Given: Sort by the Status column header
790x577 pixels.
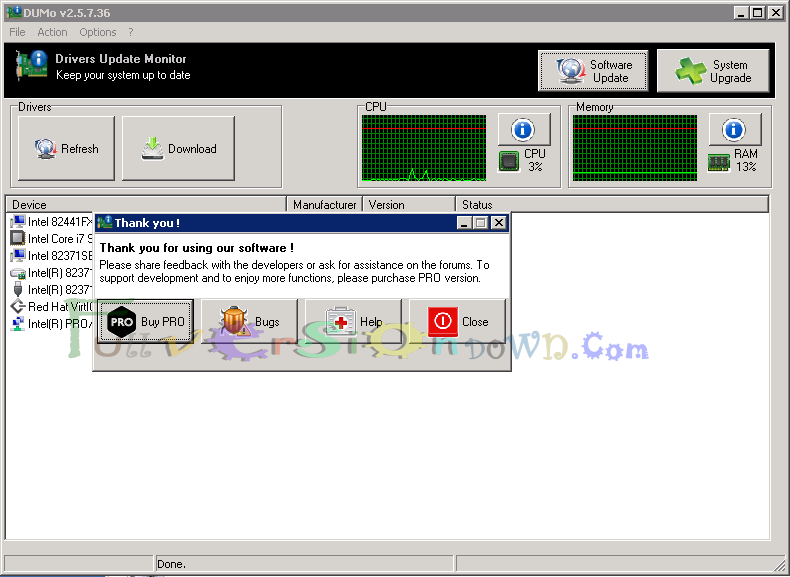Looking at the screenshot, I should click(612, 205).
